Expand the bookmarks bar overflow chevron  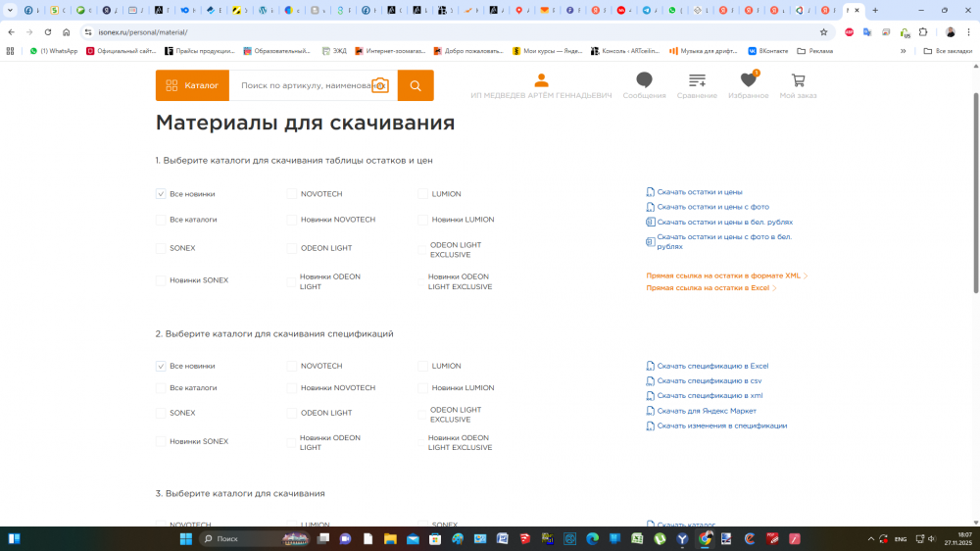(904, 51)
